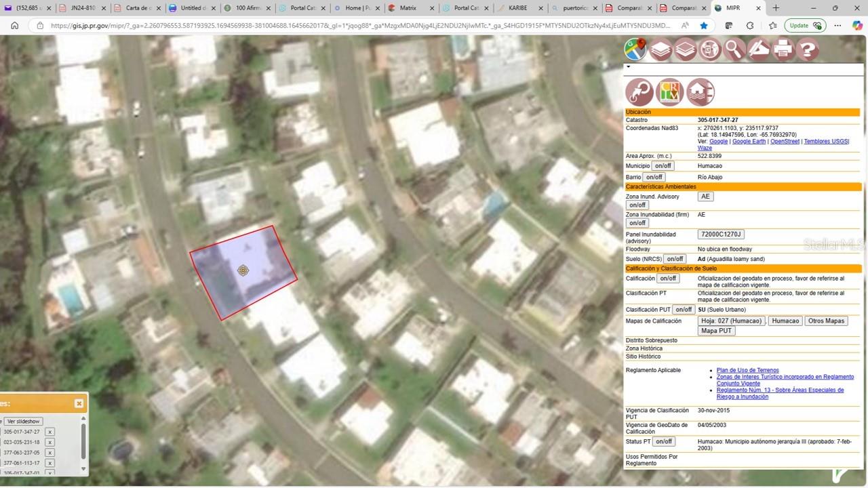Switch to the Matrix browser tab
Viewport: 868px width, 488px height.
pyautogui.click(x=408, y=8)
